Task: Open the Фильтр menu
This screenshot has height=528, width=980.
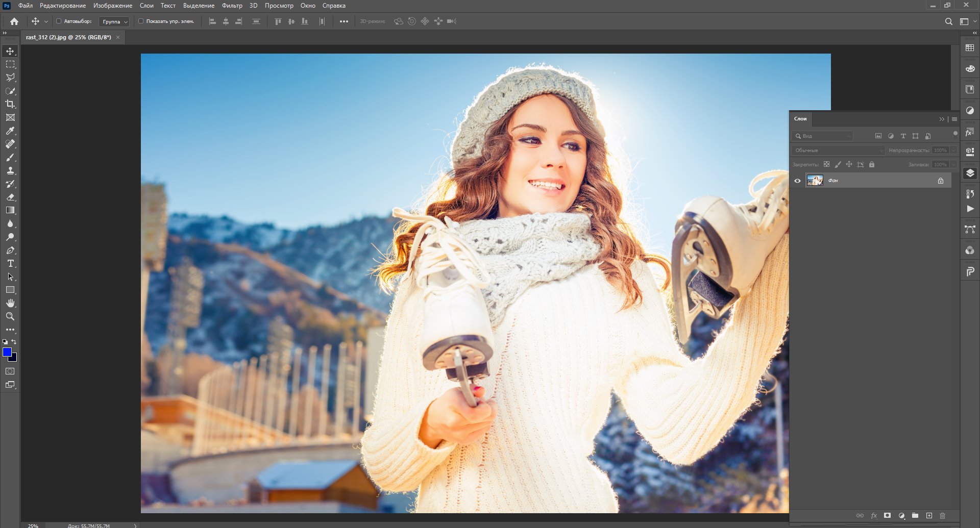Action: tap(232, 6)
